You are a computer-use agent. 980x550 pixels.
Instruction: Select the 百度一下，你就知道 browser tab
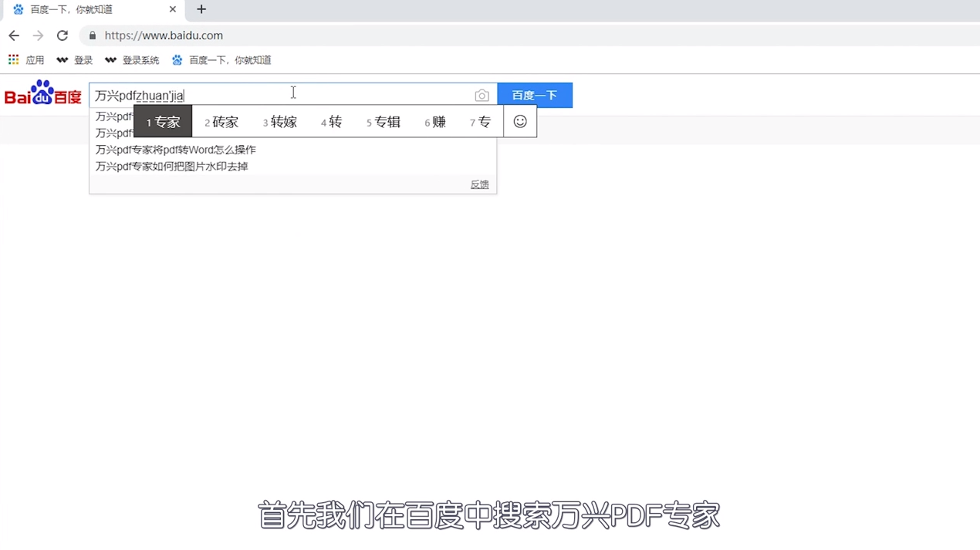click(93, 10)
